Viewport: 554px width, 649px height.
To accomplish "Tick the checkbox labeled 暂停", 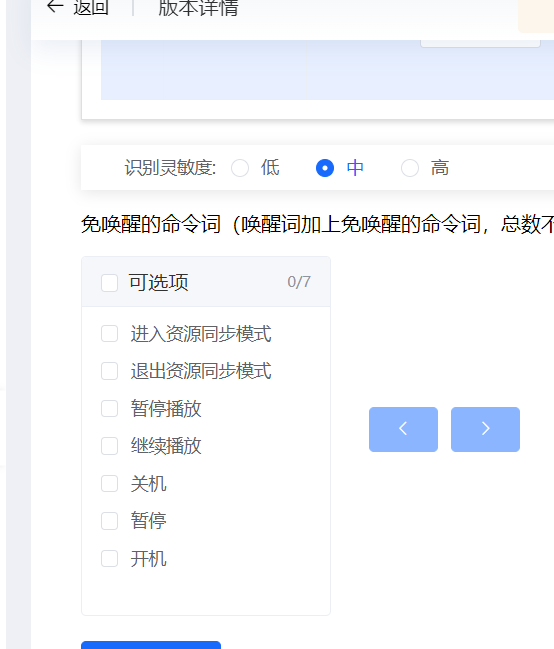I will coord(110,521).
